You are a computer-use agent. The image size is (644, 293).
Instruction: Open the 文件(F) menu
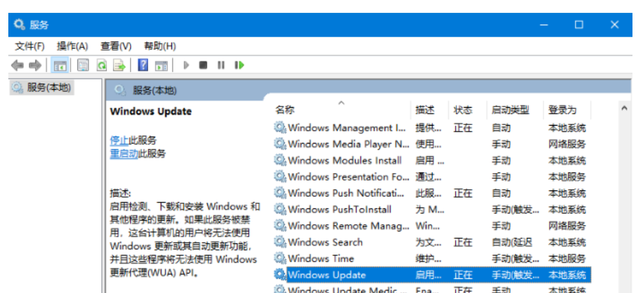(x=29, y=47)
